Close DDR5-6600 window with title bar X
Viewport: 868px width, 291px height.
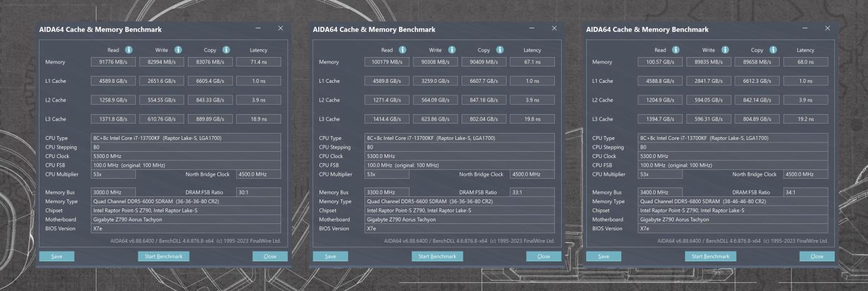click(x=554, y=29)
